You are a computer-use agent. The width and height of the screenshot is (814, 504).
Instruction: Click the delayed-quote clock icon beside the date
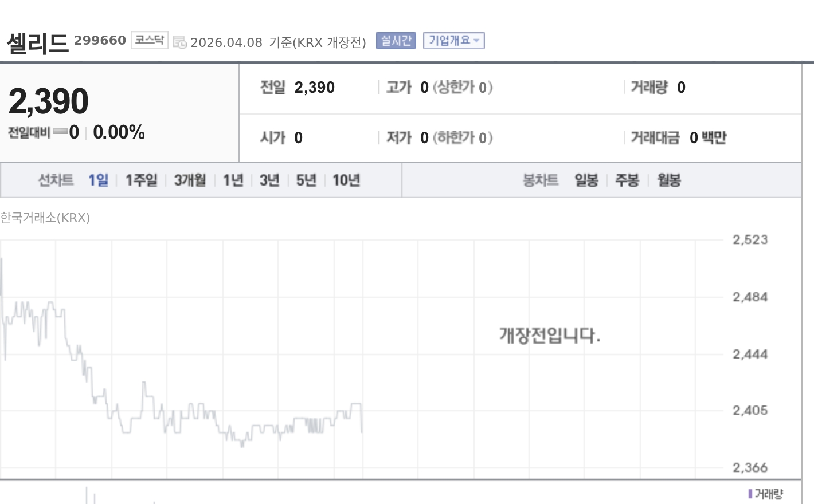point(181,42)
